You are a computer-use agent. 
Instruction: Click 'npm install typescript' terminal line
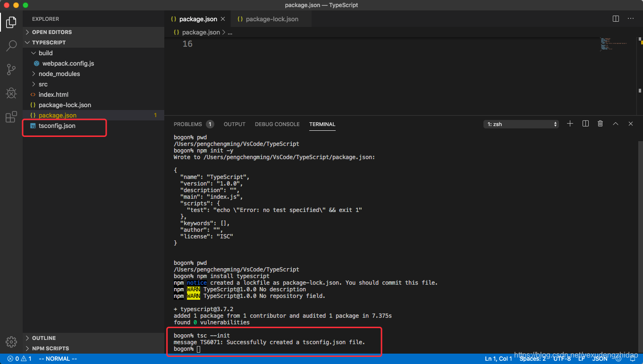tap(233, 276)
